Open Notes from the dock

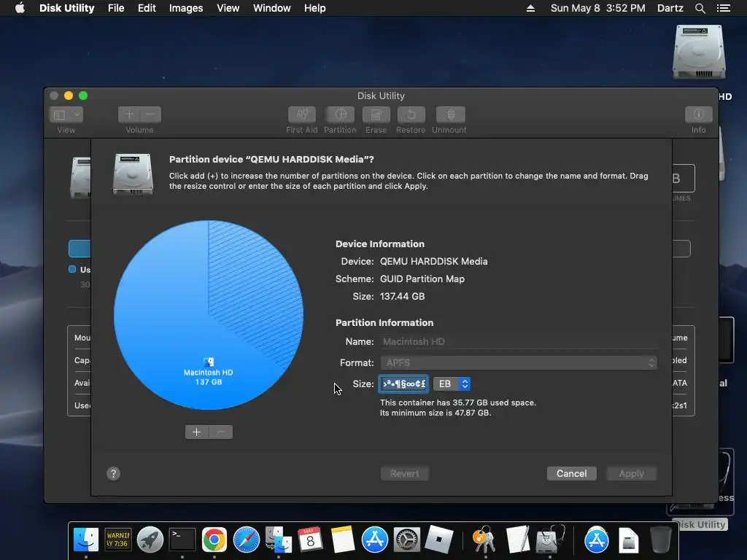343,540
